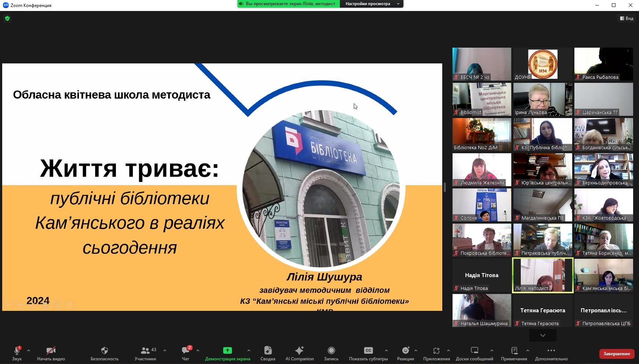Image resolution: width=639 pixels, height=364 pixels.
Task: Open Настройки просмотра dropdown at top
Action: pyautogui.click(x=371, y=4)
